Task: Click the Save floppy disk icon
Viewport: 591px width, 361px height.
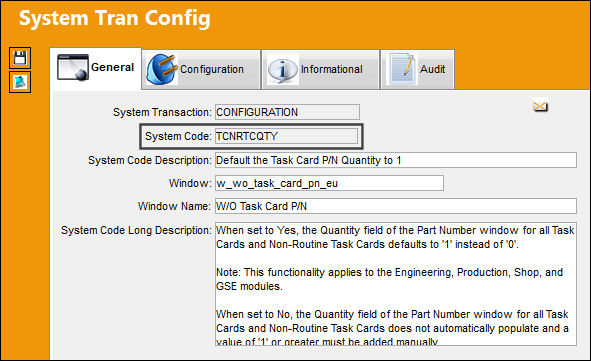Action: click(x=20, y=58)
